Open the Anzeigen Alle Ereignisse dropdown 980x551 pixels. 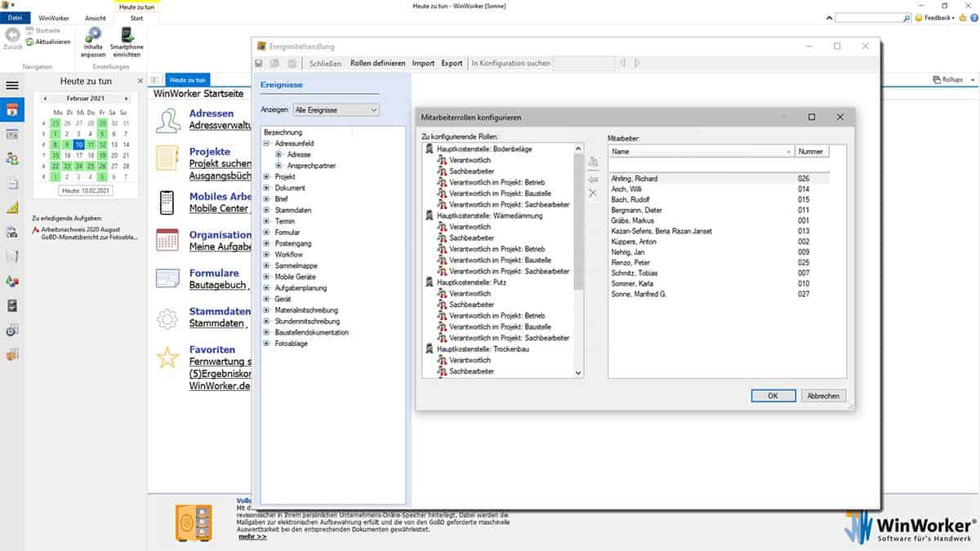[x=336, y=109]
